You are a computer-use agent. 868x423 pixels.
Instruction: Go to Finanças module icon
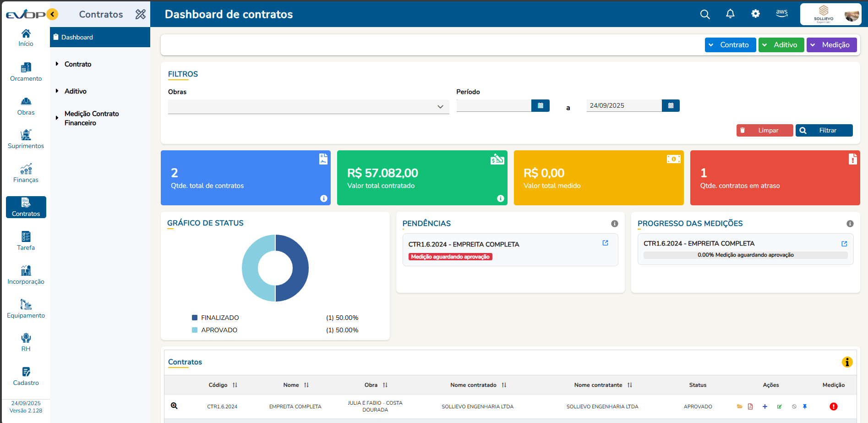click(x=26, y=173)
